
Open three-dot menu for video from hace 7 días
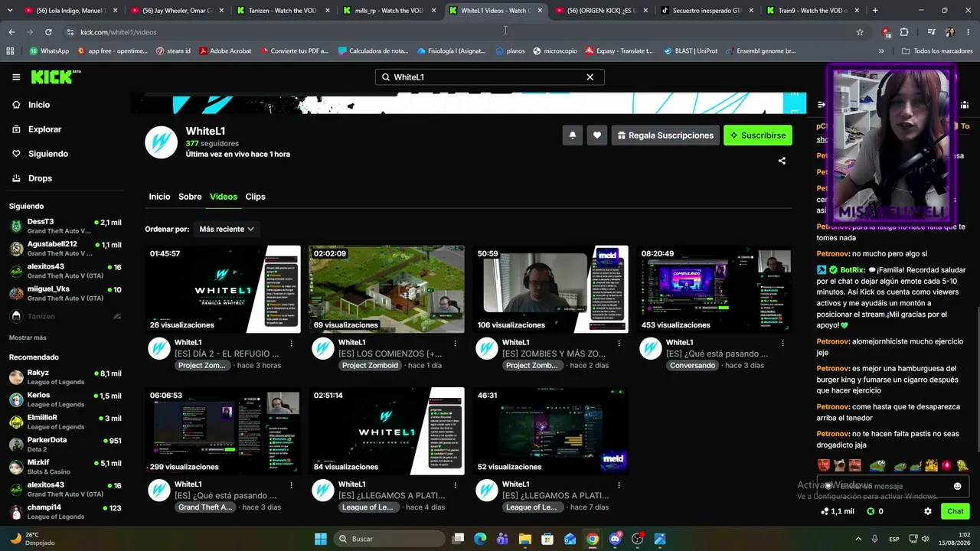pyautogui.click(x=619, y=484)
